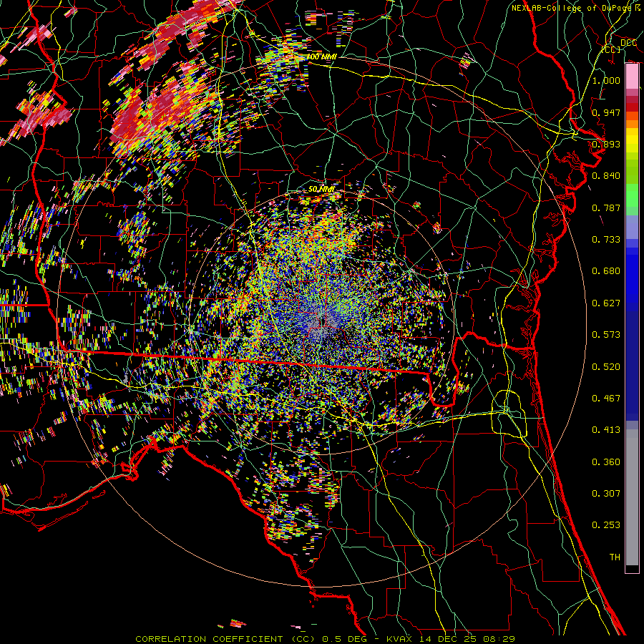The height and width of the screenshot is (644, 644).
Task: Click the 0.680 legend value
Action: pos(606,271)
